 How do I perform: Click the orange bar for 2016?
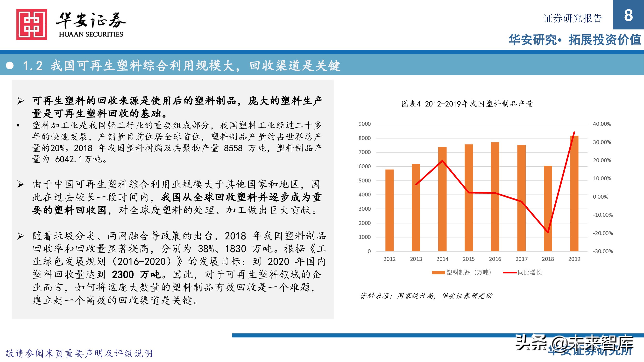point(495,197)
